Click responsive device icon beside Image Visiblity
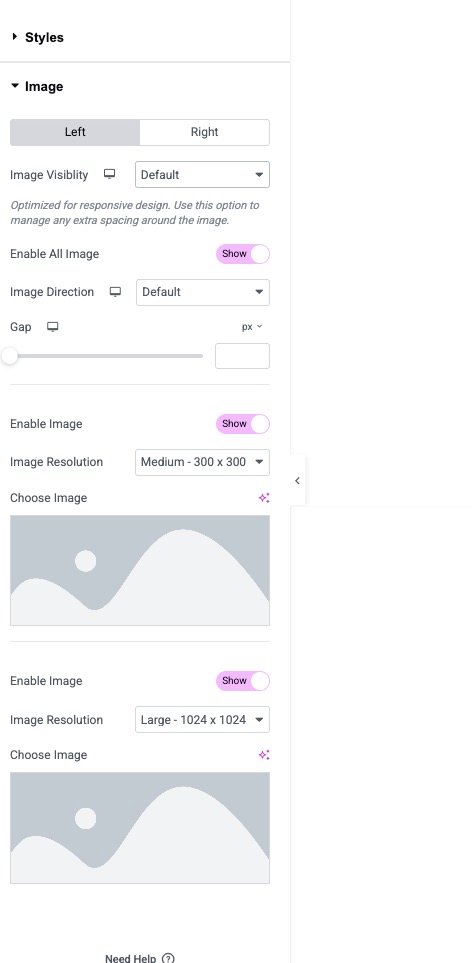 point(109,174)
